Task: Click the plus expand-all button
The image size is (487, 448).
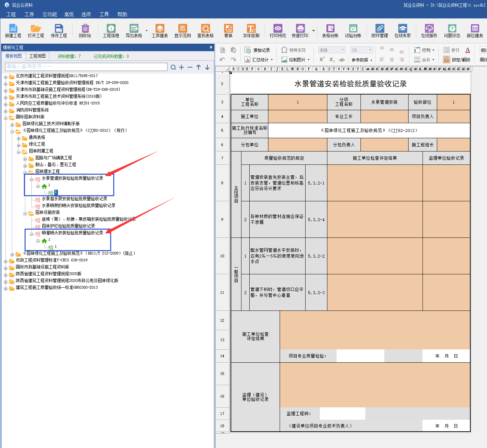Action: click(x=181, y=67)
